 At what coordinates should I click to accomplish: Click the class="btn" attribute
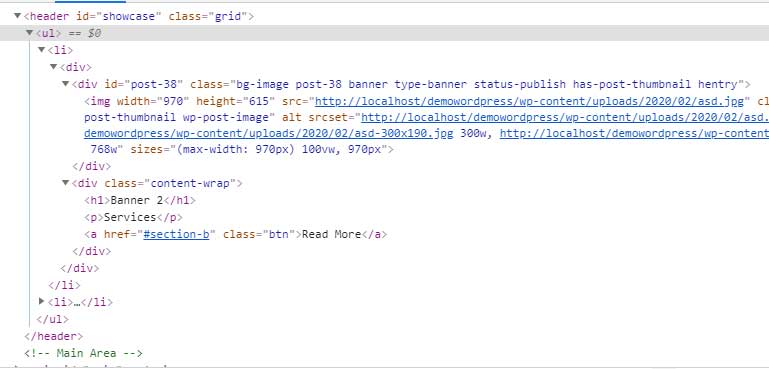258,234
